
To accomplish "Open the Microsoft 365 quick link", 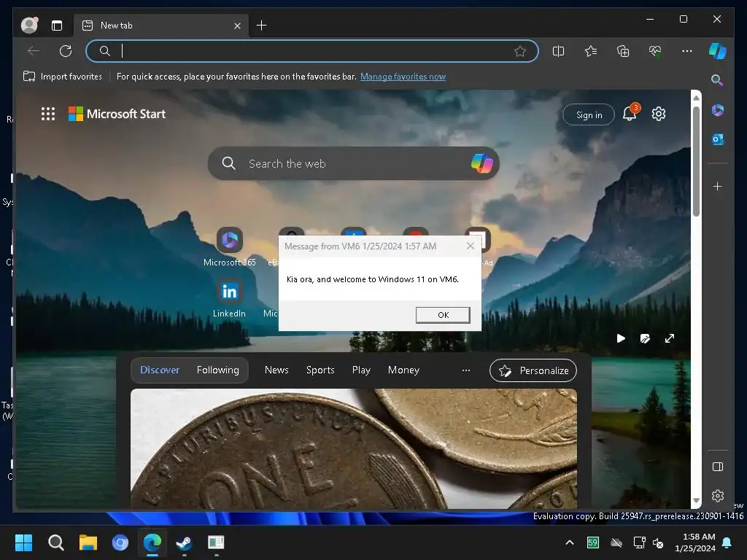I will (230, 246).
